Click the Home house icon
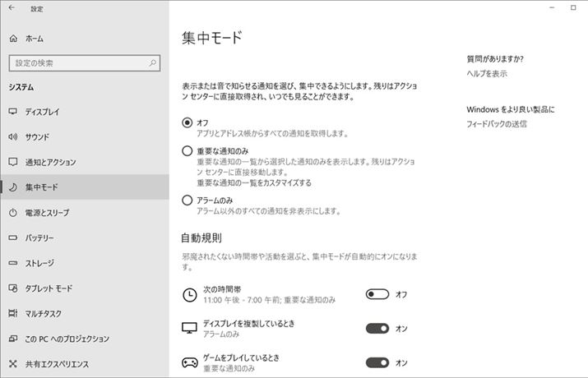The width and height of the screenshot is (588, 378). click(x=13, y=39)
